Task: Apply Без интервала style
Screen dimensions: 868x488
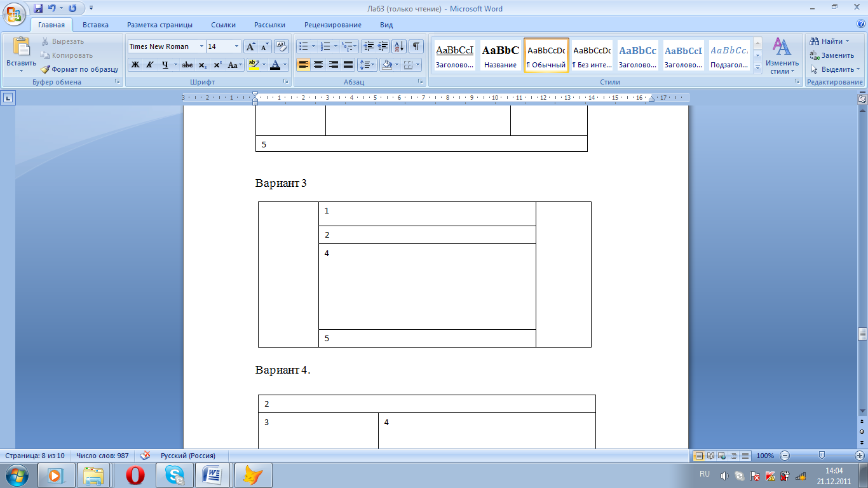Action: click(592, 56)
